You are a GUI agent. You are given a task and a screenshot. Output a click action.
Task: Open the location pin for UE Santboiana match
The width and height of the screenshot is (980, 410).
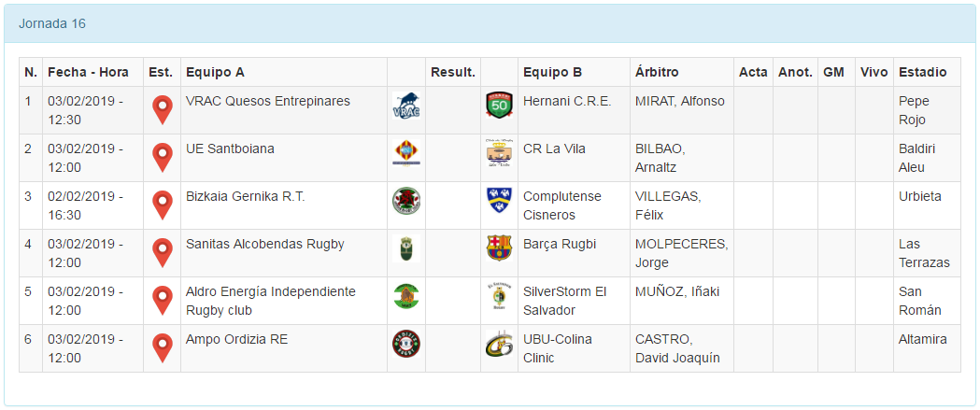[163, 157]
